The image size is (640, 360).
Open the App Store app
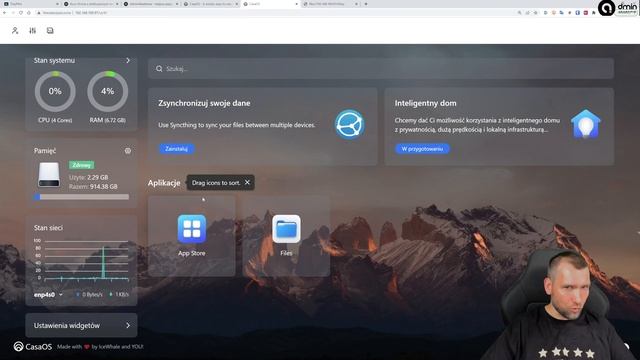click(192, 236)
